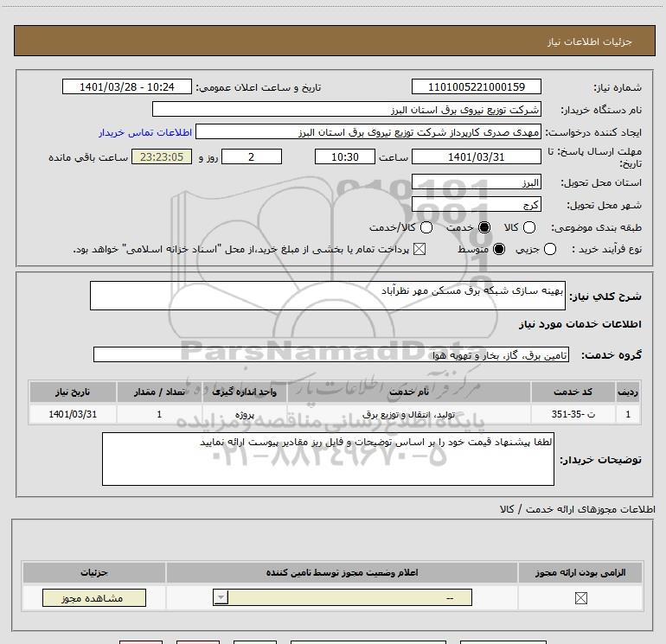Click the واحد اندازه گیری column header
Screen dimensions: 666x644
(x=245, y=392)
